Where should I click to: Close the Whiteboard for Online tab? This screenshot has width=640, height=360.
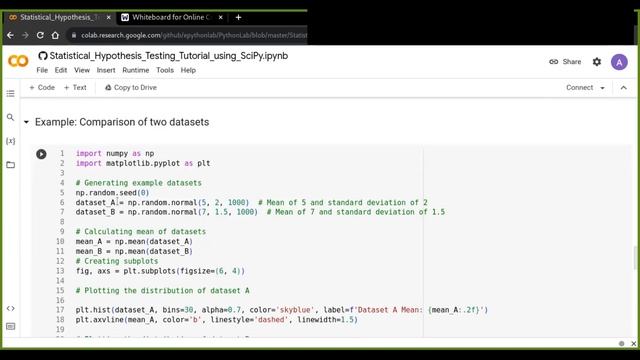coord(220,17)
